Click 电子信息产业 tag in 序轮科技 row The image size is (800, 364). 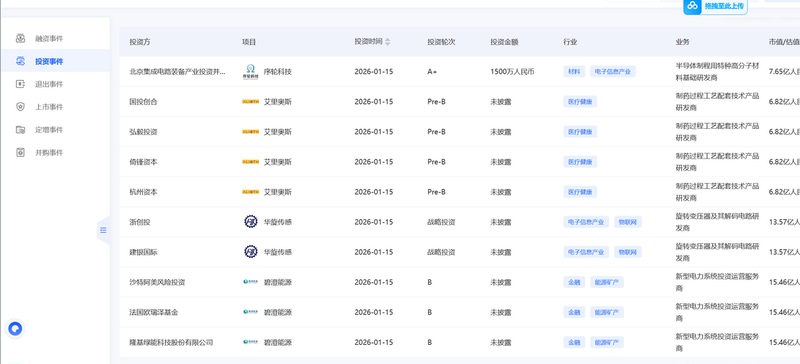point(613,71)
